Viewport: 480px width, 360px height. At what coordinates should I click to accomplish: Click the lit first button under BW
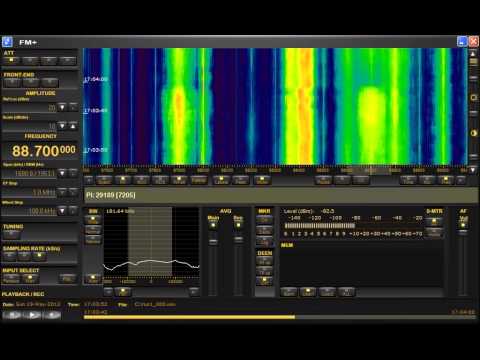tap(93, 220)
